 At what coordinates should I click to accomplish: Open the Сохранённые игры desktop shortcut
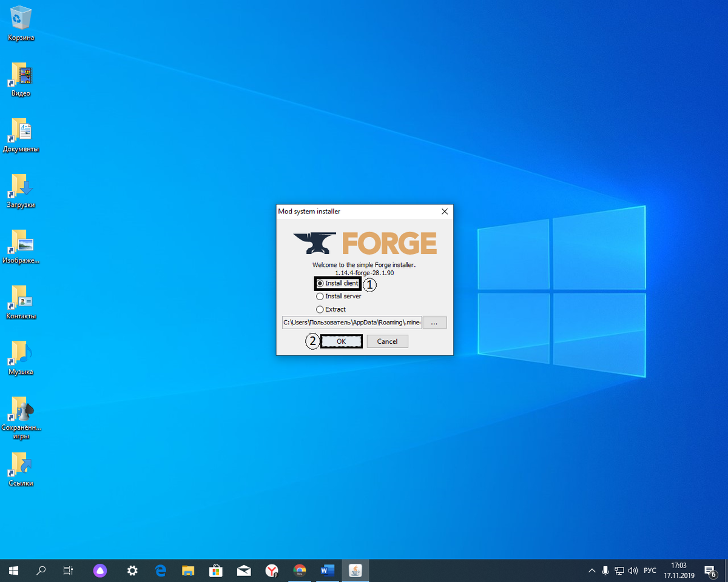pyautogui.click(x=21, y=417)
